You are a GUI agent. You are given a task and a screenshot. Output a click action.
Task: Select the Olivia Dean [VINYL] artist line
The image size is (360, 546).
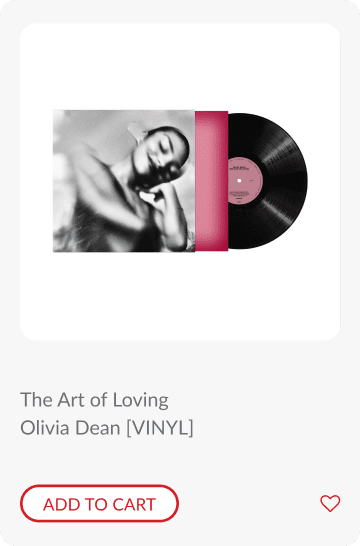(x=107, y=428)
